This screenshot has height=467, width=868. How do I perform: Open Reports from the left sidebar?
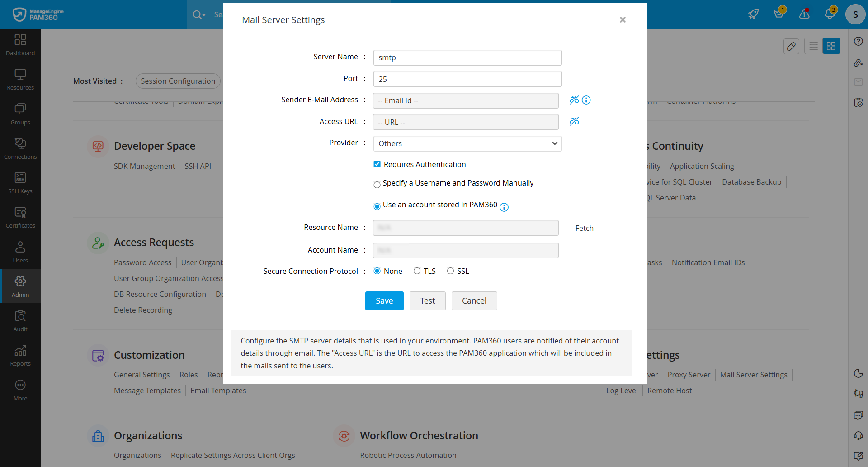[20, 355]
